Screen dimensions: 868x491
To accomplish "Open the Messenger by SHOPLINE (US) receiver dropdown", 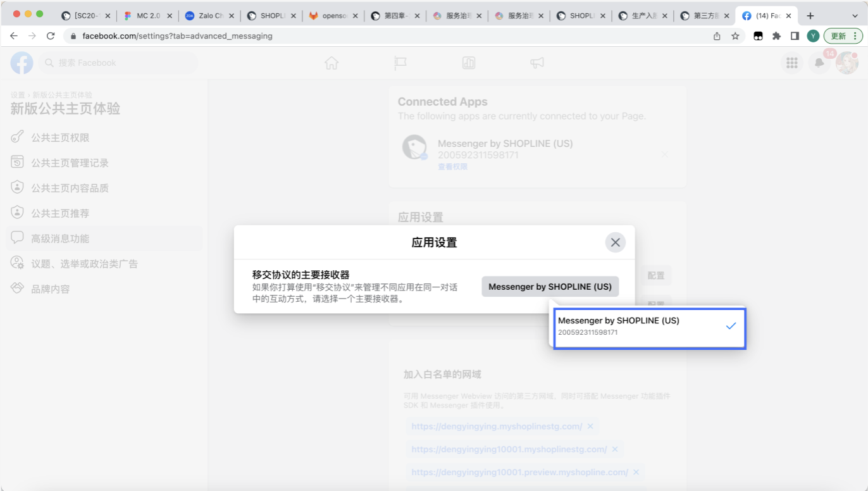I will click(550, 287).
